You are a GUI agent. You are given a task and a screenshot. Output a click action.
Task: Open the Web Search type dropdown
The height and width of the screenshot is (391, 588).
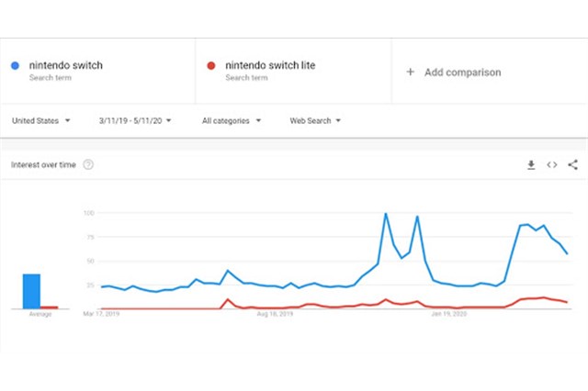click(x=315, y=120)
